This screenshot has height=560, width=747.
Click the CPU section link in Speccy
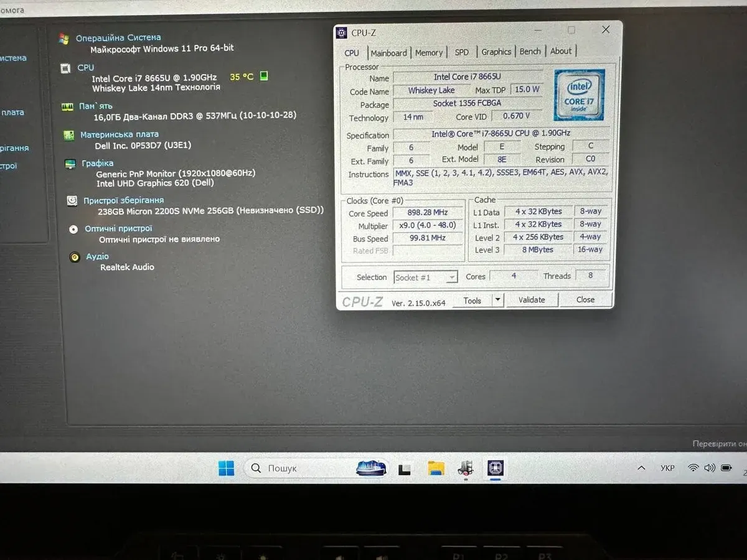point(86,67)
